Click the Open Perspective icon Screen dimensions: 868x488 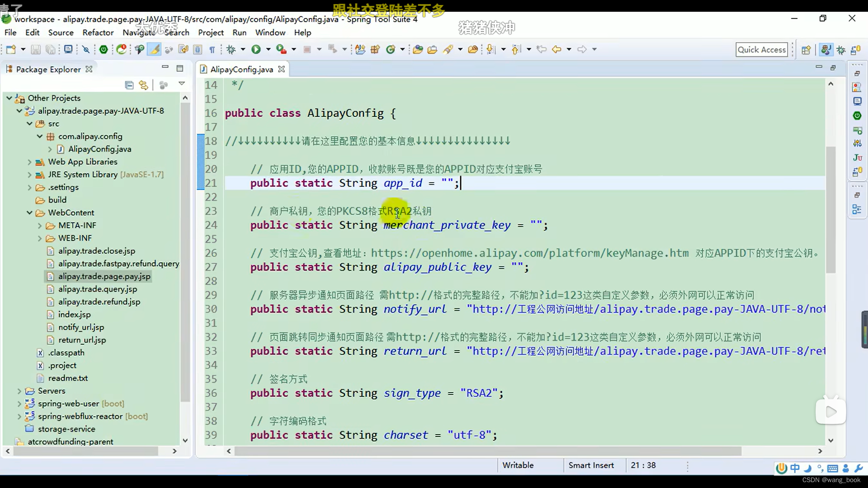point(806,50)
